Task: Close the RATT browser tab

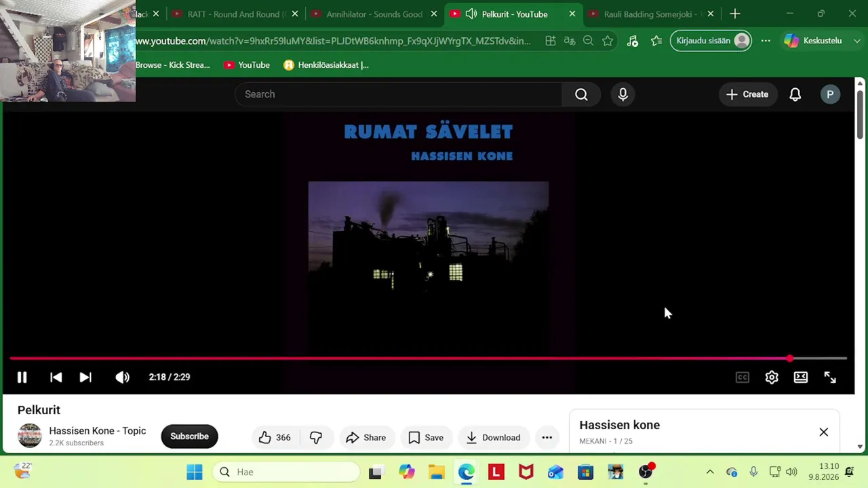Action: [x=295, y=14]
